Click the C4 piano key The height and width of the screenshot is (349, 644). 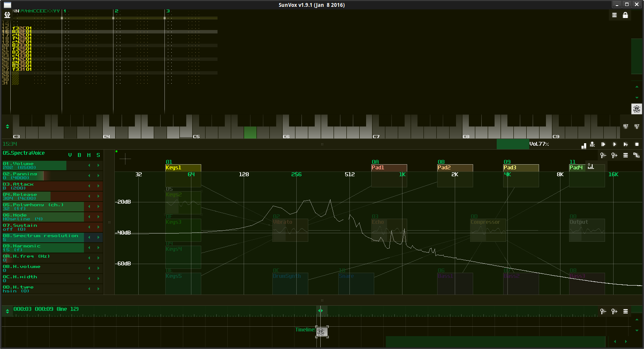tap(109, 132)
